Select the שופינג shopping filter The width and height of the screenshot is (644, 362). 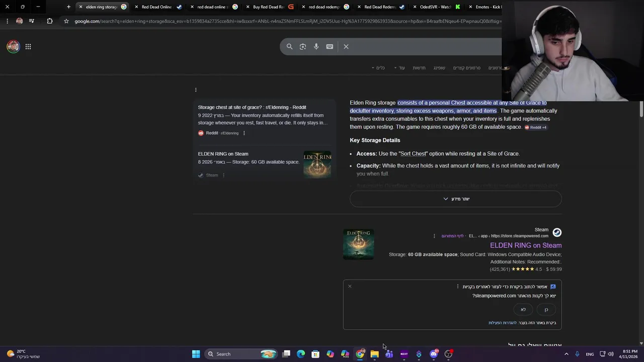439,68
